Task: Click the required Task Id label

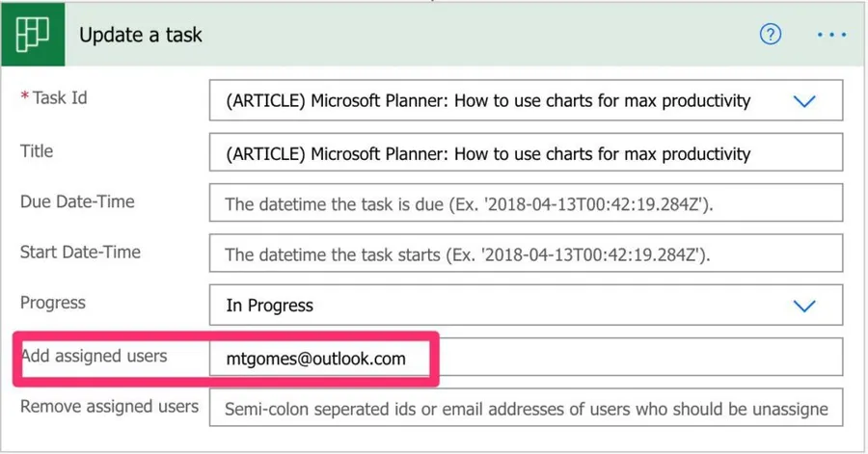Action: point(58,97)
